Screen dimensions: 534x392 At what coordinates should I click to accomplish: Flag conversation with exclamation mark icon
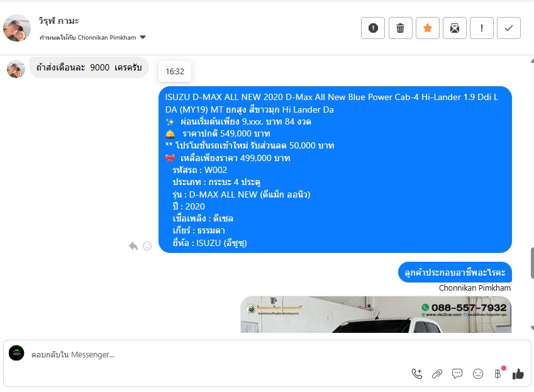[482, 28]
